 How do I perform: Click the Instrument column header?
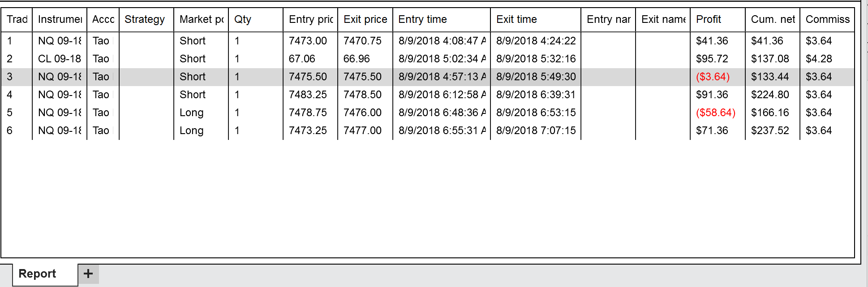click(60, 20)
